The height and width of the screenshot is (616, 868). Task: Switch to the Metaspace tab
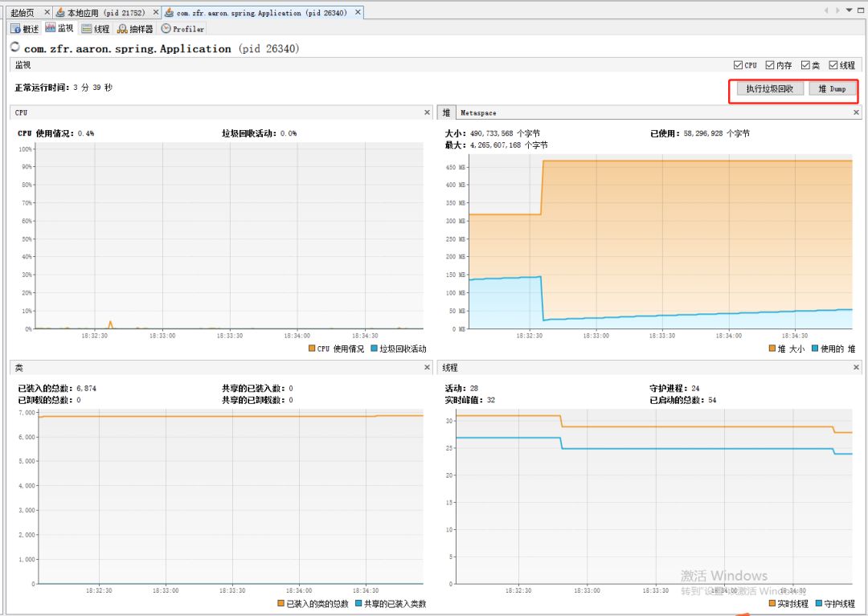[x=478, y=112]
